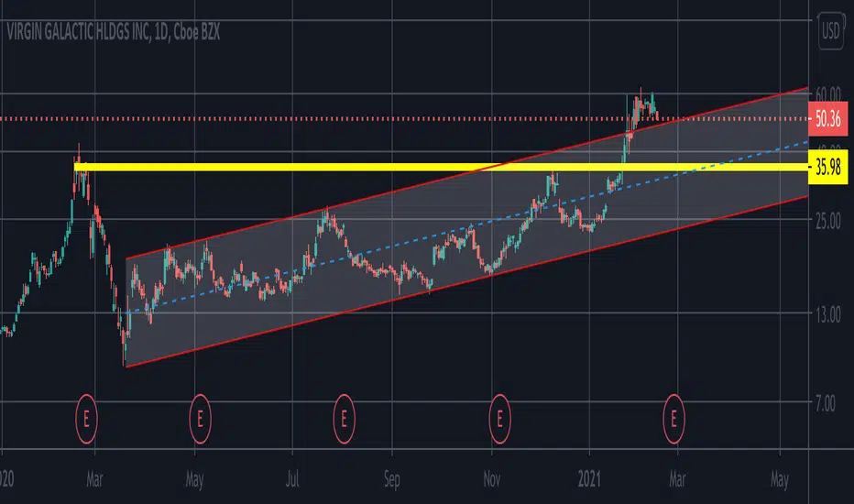
Task: Click the Nov label on time axis
Action: 492,479
